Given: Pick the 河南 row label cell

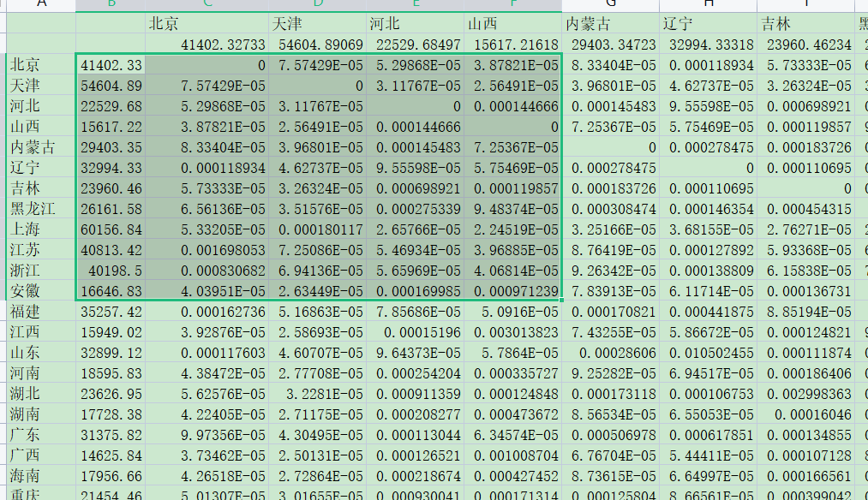Looking at the screenshot, I should tap(41, 373).
